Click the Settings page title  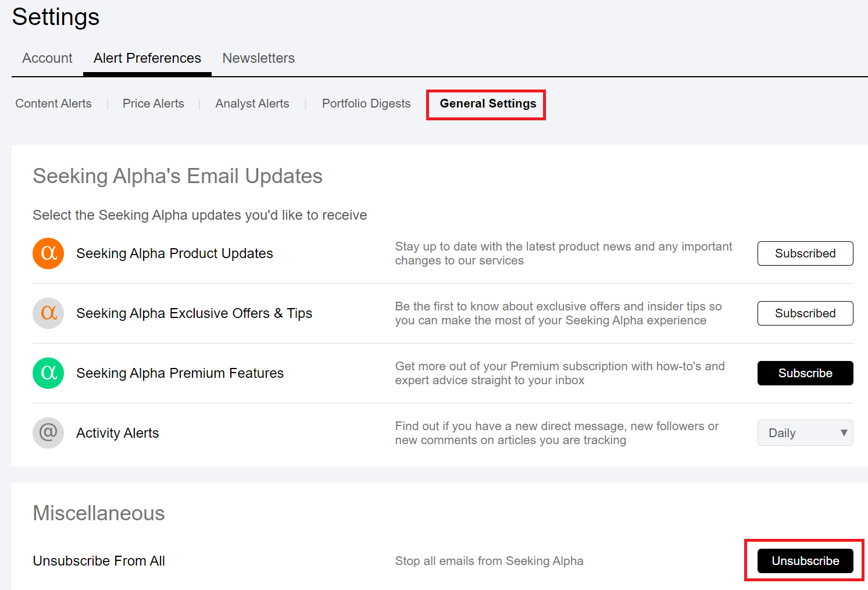click(56, 17)
